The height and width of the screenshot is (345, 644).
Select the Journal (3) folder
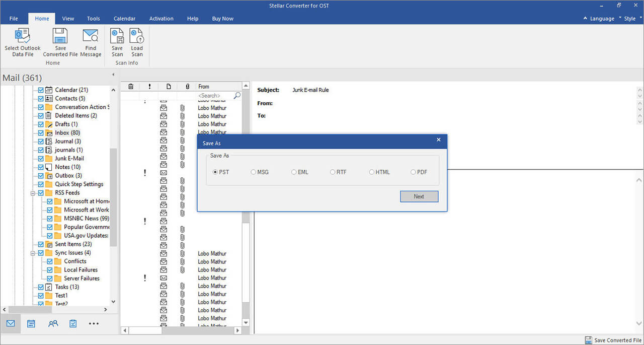(x=68, y=142)
